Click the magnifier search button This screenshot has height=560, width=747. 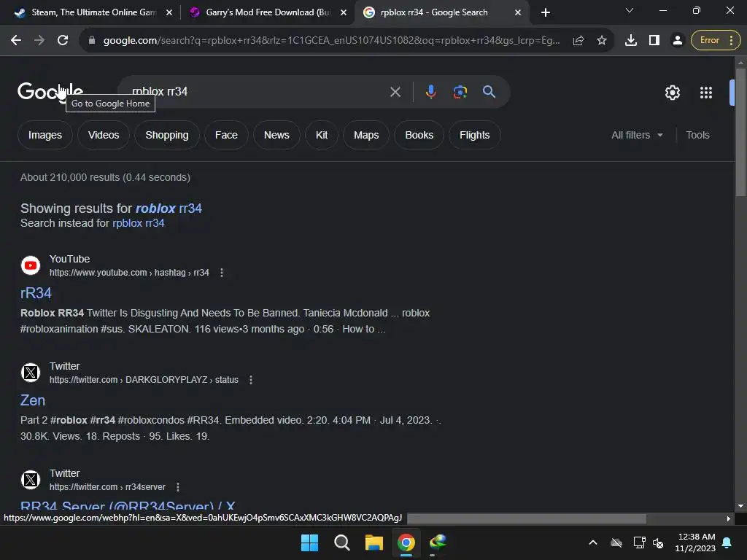(x=489, y=92)
